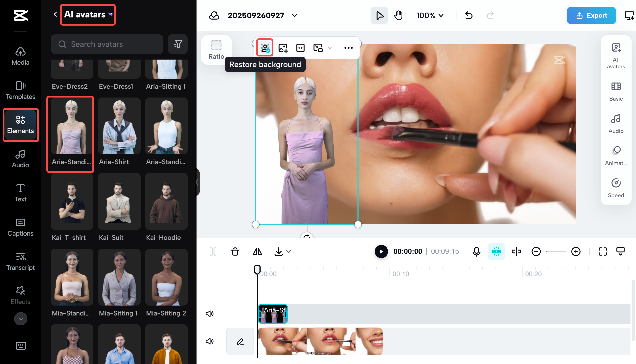
Task: Activate the hand pan tool
Action: click(x=398, y=15)
